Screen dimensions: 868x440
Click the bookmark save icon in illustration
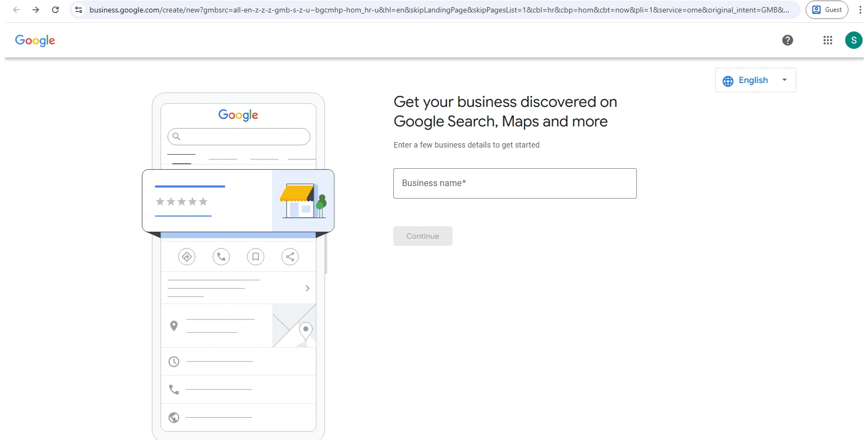coord(256,257)
